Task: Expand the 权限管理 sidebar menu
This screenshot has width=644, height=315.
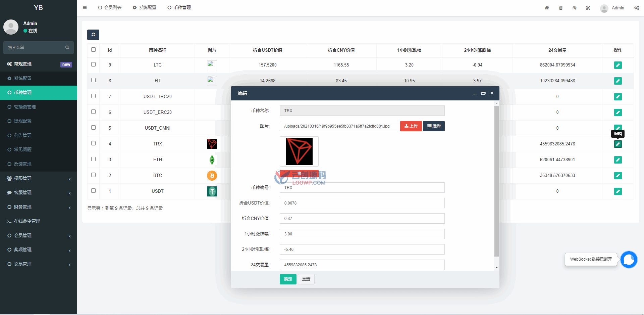Action: point(39,179)
